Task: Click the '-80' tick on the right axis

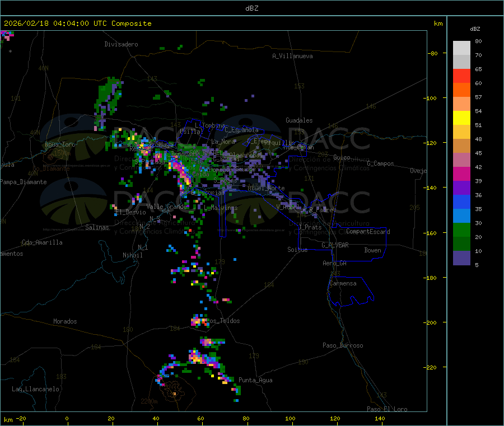Action: 432,53
